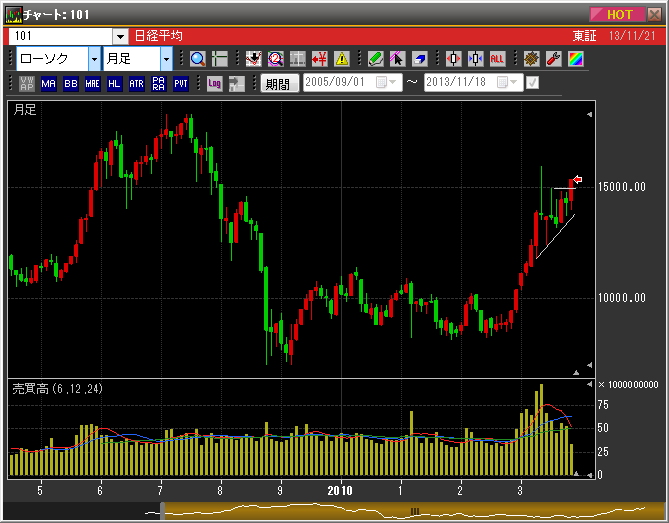
Task: Expand the stock code 101 dropdown
Action: click(120, 36)
